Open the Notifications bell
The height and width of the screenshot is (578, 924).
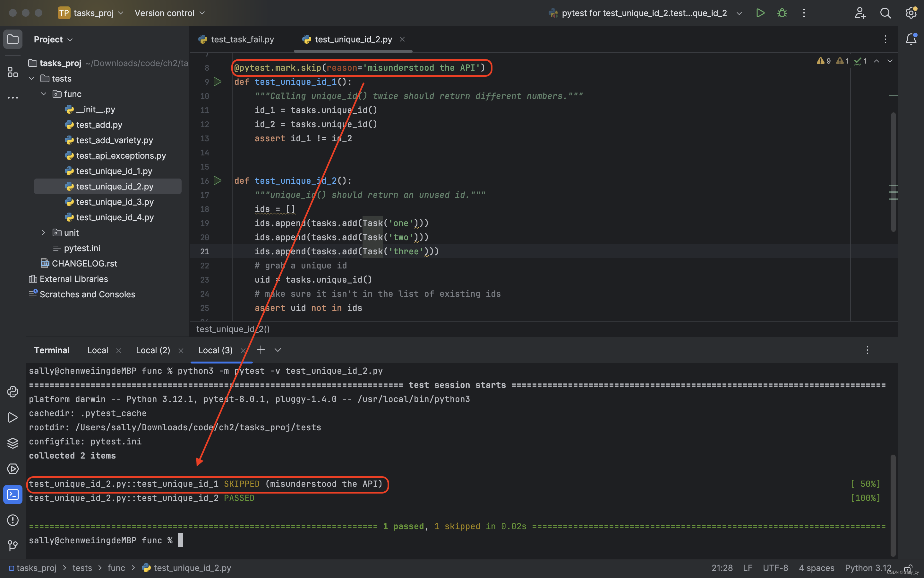click(x=911, y=39)
